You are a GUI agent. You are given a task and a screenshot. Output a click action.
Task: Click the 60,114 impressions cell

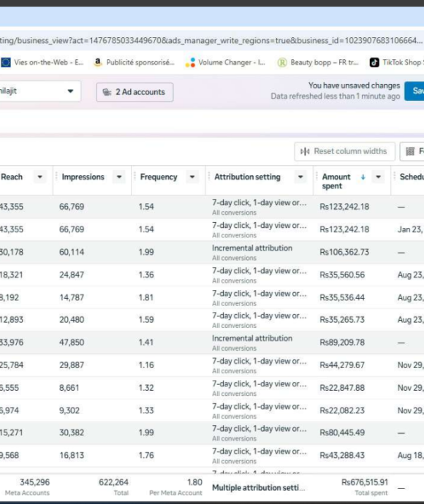[x=72, y=252]
